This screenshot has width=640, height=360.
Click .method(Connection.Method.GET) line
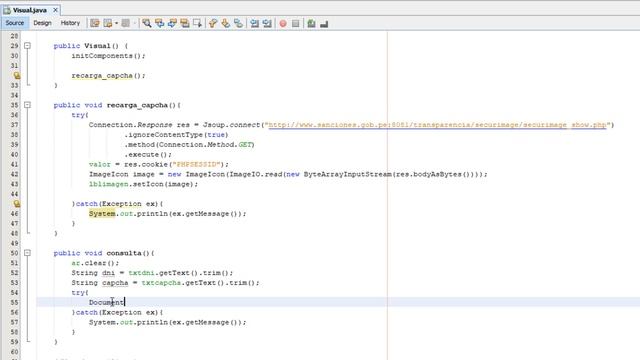tap(189, 144)
